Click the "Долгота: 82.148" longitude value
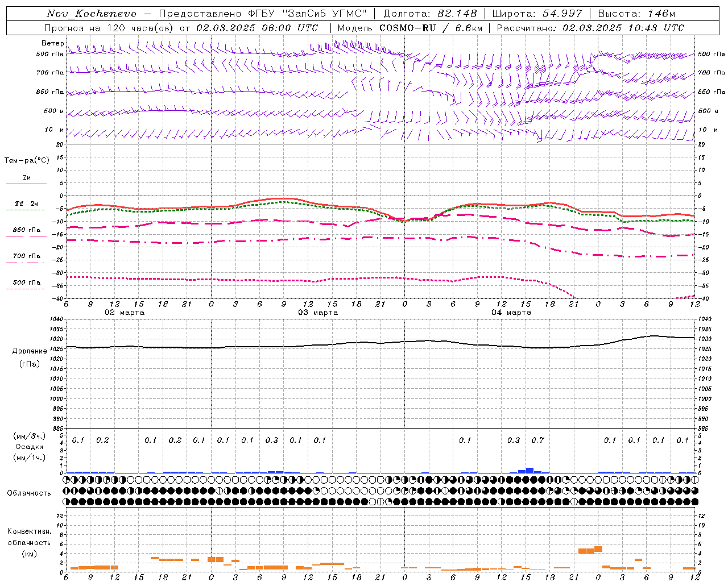This screenshot has width=728, height=582. [x=430, y=14]
